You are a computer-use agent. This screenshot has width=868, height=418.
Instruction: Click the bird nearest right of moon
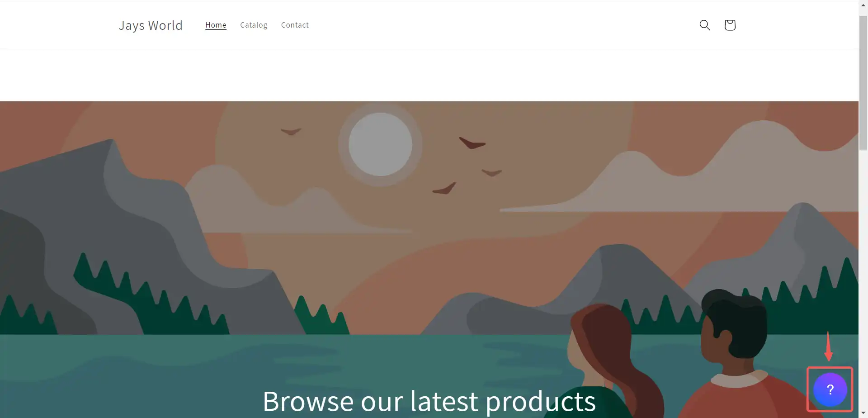click(472, 143)
